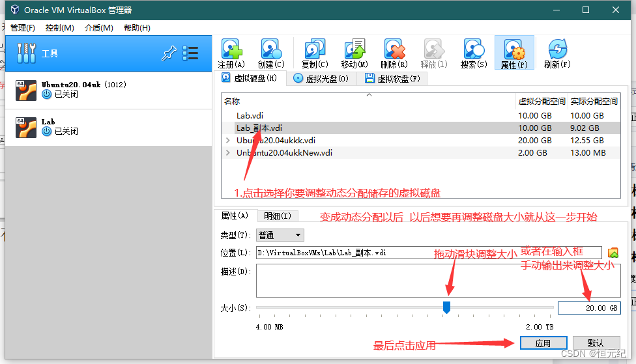
Task: Switch to the 虚拟光盘(O) tab
Action: tap(321, 79)
